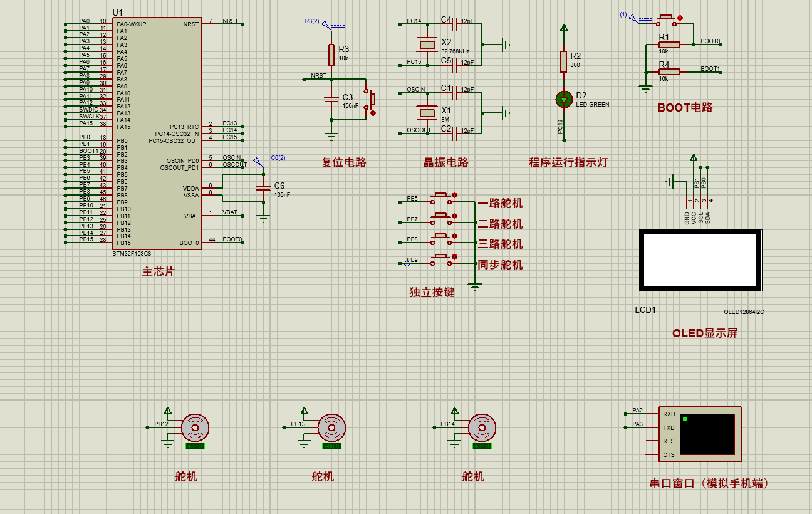
Task: Click the STM32F103C8 part name text
Action: pyautogui.click(x=132, y=254)
